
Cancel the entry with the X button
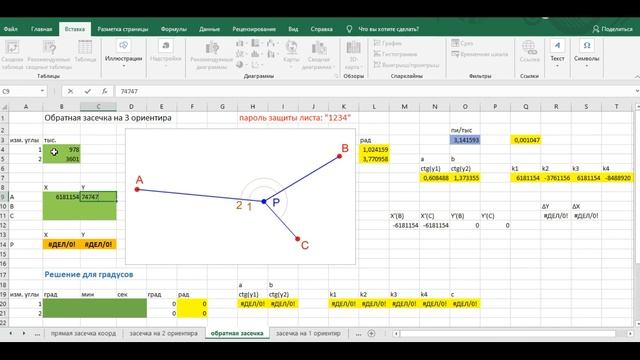click(70, 91)
